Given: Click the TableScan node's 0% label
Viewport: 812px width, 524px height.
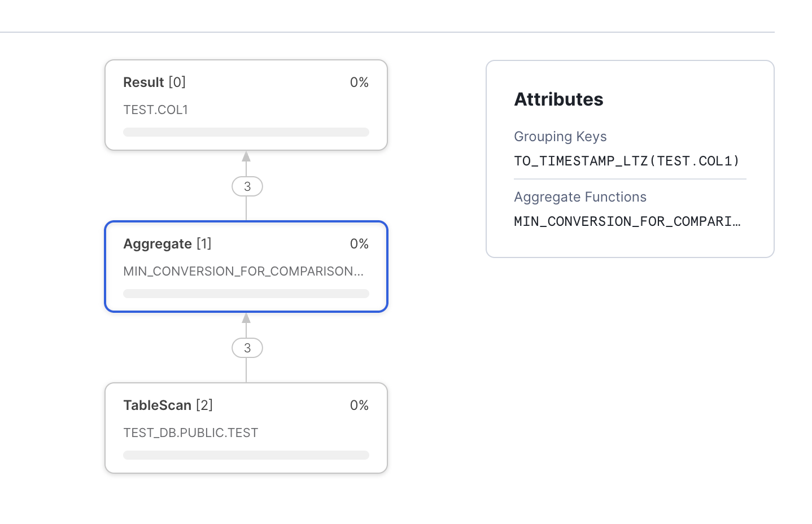Looking at the screenshot, I should [359, 405].
